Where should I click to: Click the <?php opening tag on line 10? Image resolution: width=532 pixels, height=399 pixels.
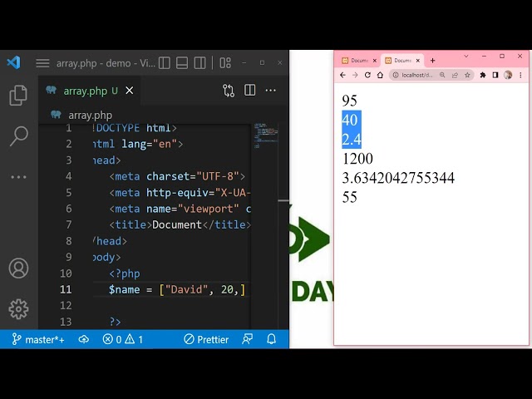(x=125, y=273)
